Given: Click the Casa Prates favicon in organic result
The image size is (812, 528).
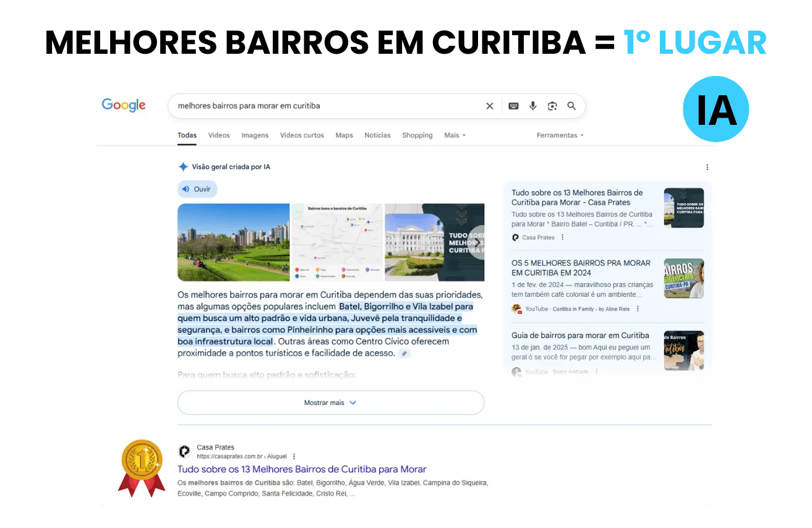Looking at the screenshot, I should coord(184,451).
